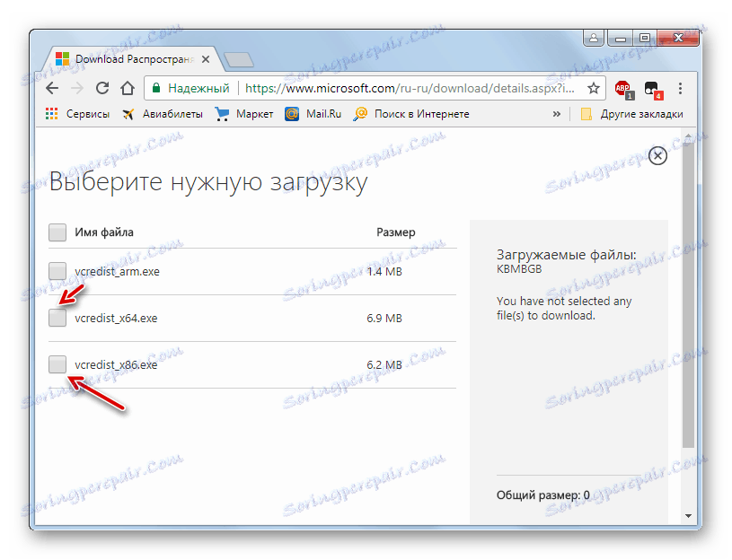Image resolution: width=732 pixels, height=560 pixels.
Task: Minimize the browser window
Action: click(621, 38)
